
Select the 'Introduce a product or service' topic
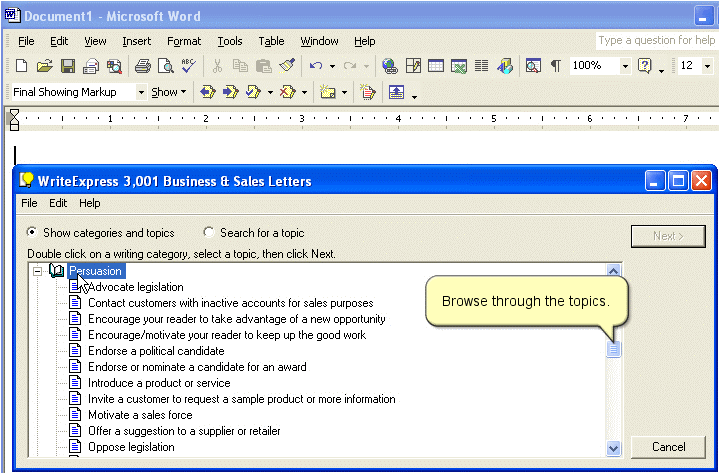tap(159, 383)
